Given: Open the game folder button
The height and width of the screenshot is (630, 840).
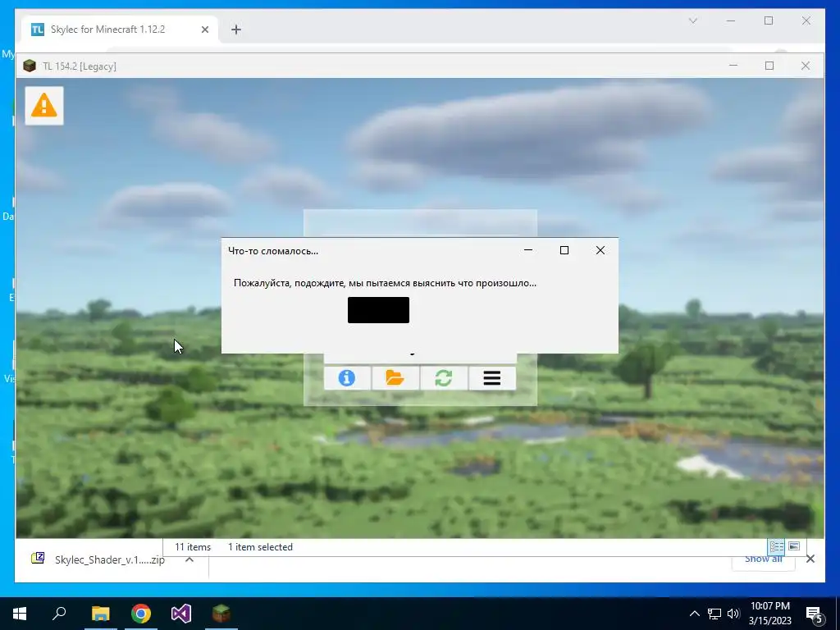Looking at the screenshot, I should click(395, 378).
